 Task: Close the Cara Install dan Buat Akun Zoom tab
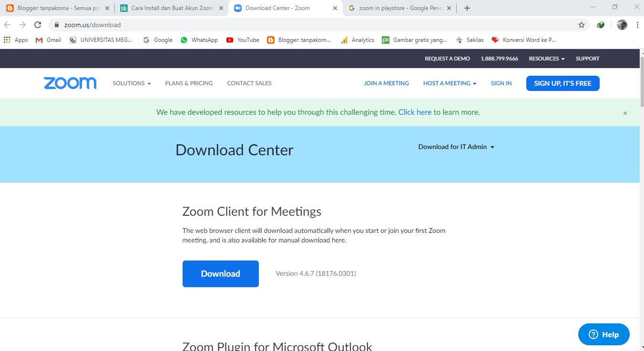[221, 8]
